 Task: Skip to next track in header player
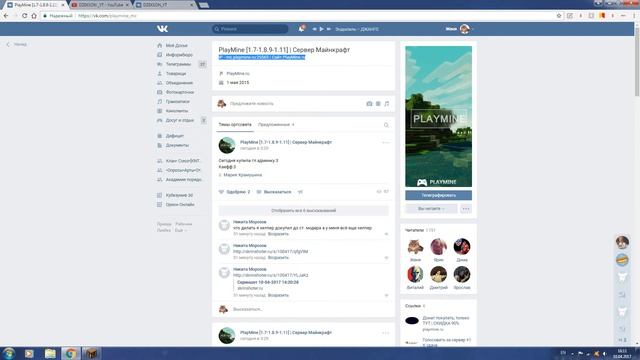coord(328,29)
